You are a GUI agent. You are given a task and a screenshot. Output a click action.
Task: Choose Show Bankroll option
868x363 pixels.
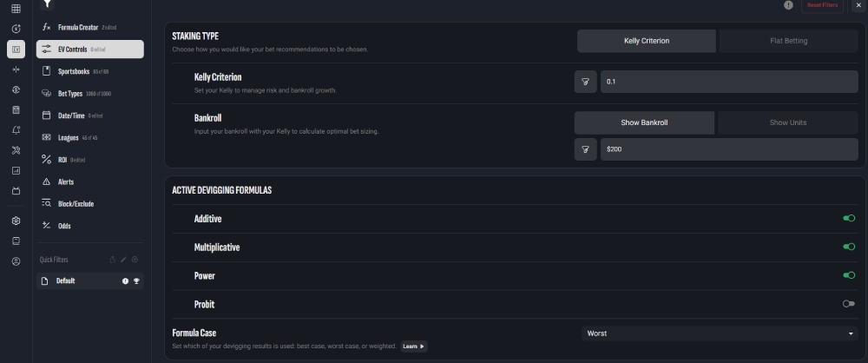[x=644, y=122]
